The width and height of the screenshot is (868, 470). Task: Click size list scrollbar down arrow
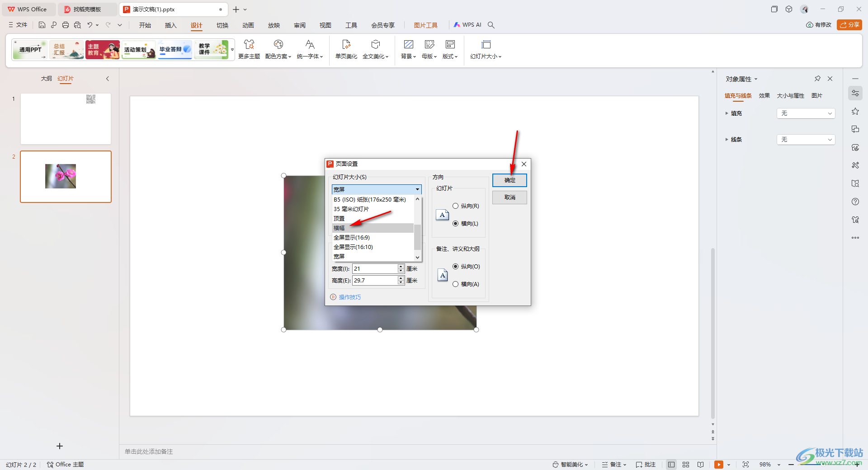(417, 258)
